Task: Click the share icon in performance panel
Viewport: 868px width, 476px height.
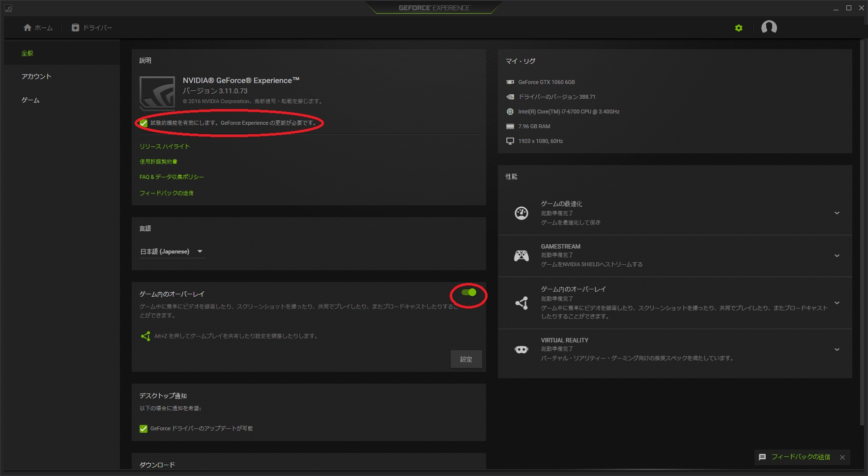Action: [521, 303]
